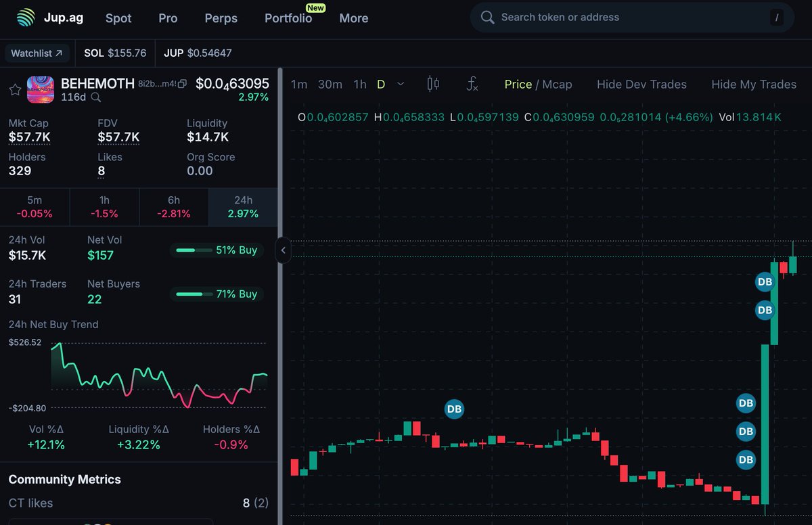Click the Net Vol $157 value
Viewport: 812px width, 525px height.
[100, 255]
